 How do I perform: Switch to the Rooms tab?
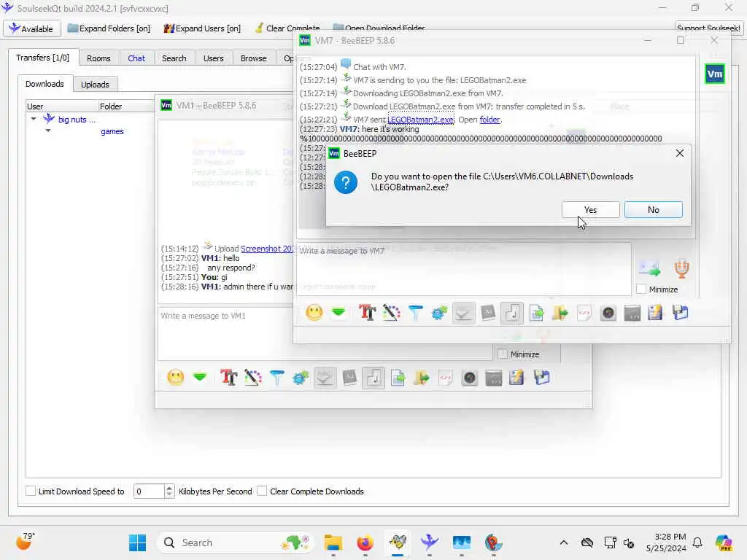pyautogui.click(x=98, y=58)
